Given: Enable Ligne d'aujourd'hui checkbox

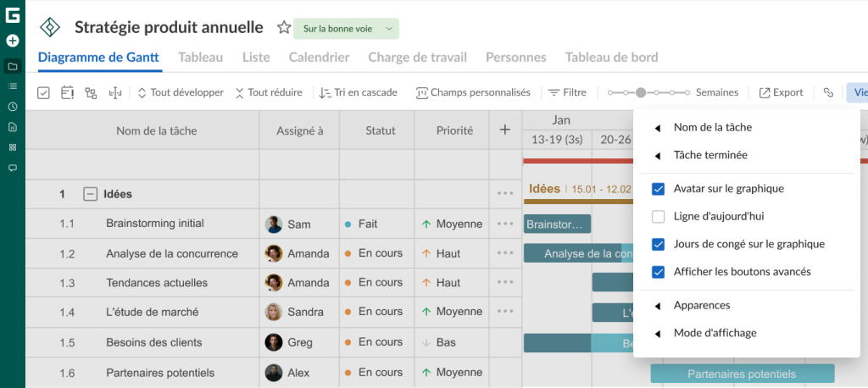Looking at the screenshot, I should tap(658, 216).
